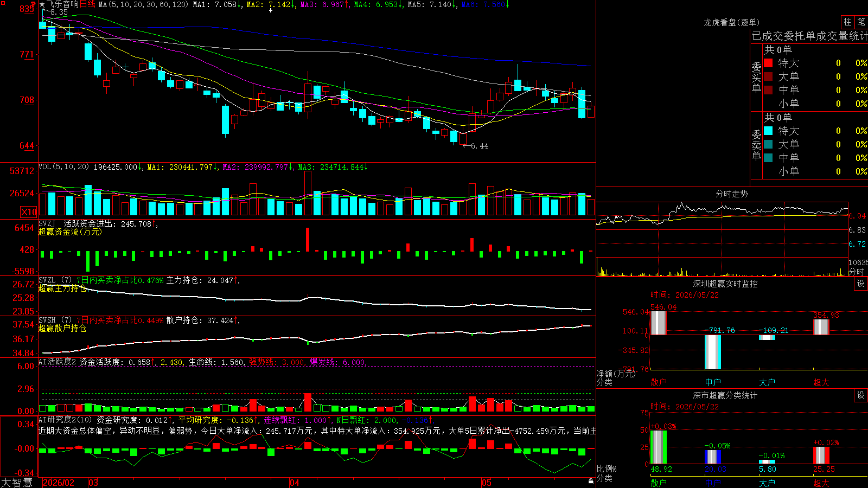Click the red 超大 25.25 ratio bar
This screenshot has width=868, height=488.
click(x=821, y=455)
